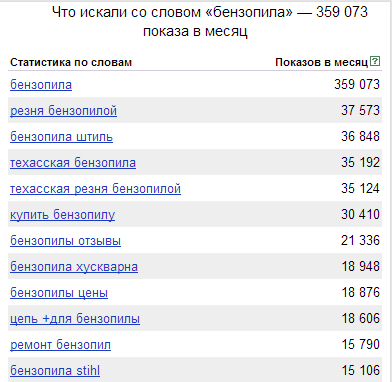Click the 359 073 count in first row
Image resolution: width=392 pixels, height=382 pixels.
point(357,84)
